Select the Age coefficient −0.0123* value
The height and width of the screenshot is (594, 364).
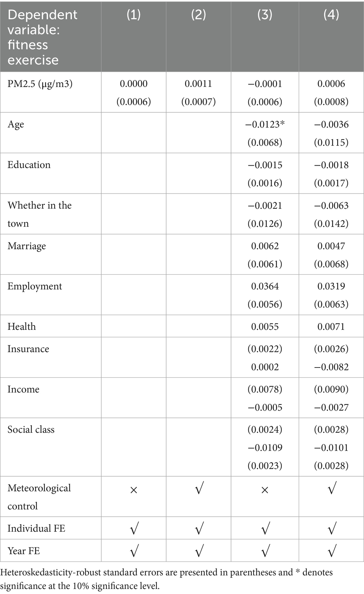[265, 124]
